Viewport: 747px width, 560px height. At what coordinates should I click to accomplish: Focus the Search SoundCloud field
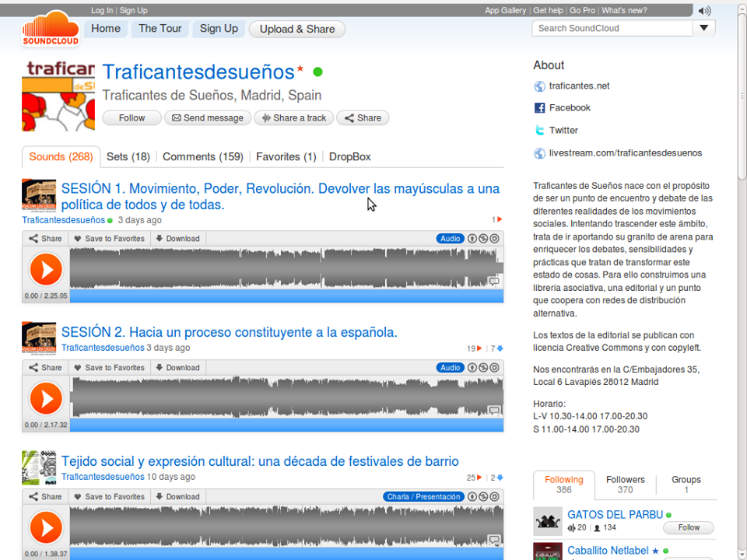click(x=612, y=28)
